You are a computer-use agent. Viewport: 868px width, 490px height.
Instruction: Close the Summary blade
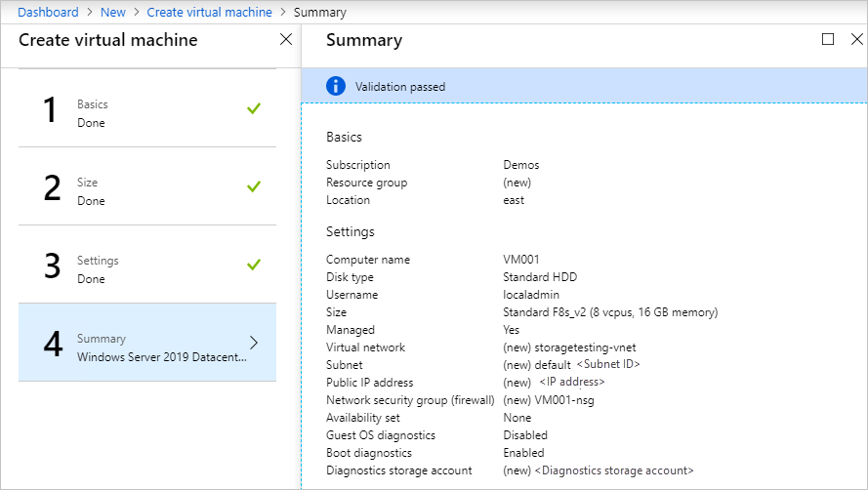[856, 40]
